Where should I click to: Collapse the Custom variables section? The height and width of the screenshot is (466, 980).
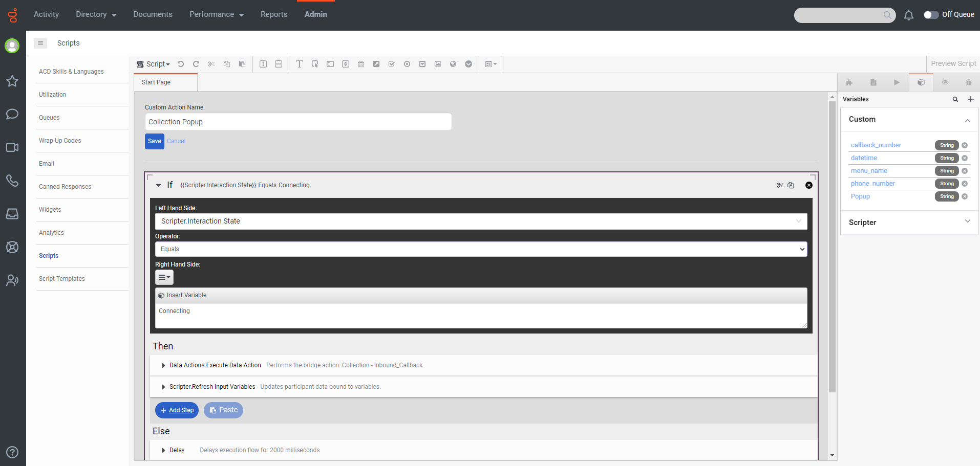[x=968, y=120]
